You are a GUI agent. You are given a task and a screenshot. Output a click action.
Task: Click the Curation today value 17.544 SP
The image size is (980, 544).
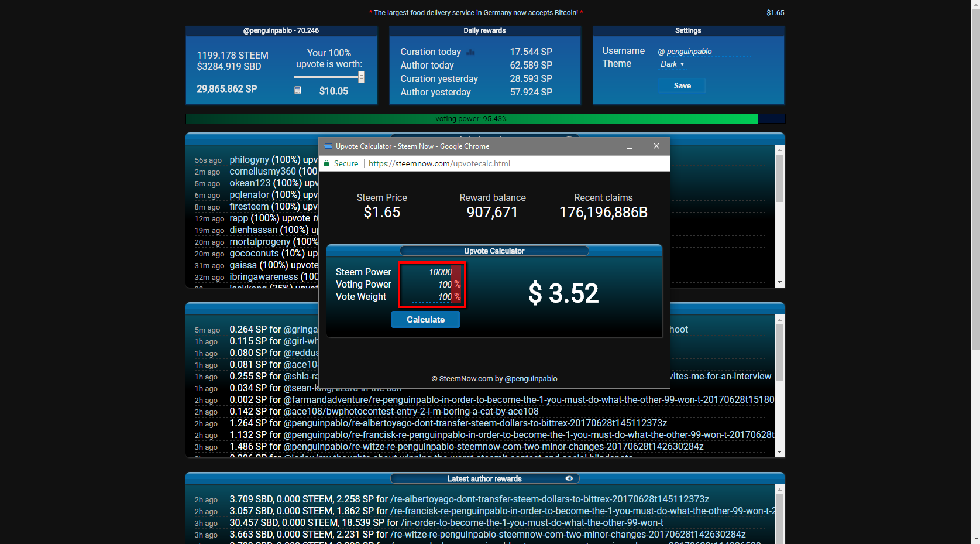531,52
